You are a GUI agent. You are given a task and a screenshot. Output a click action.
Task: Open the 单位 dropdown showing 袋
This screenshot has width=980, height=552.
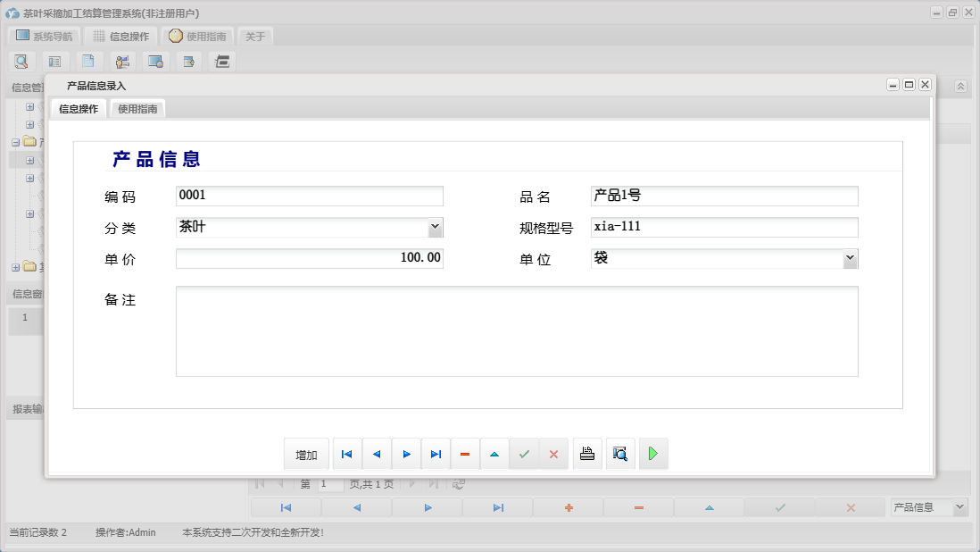850,259
